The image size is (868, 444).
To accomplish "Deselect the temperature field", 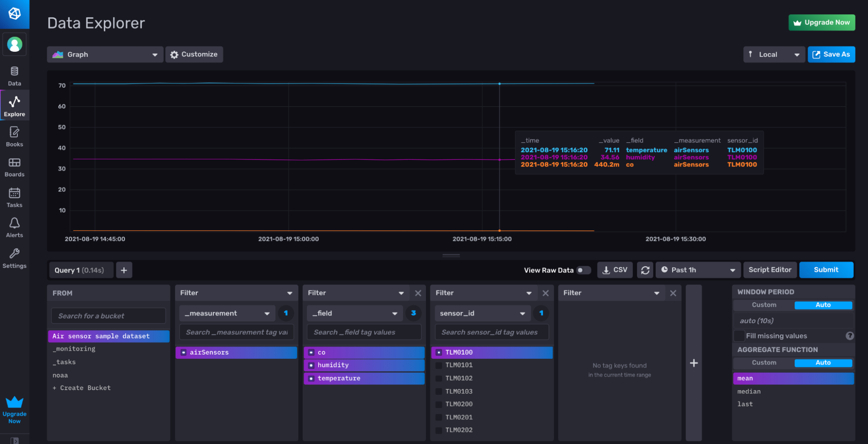I will coord(364,378).
